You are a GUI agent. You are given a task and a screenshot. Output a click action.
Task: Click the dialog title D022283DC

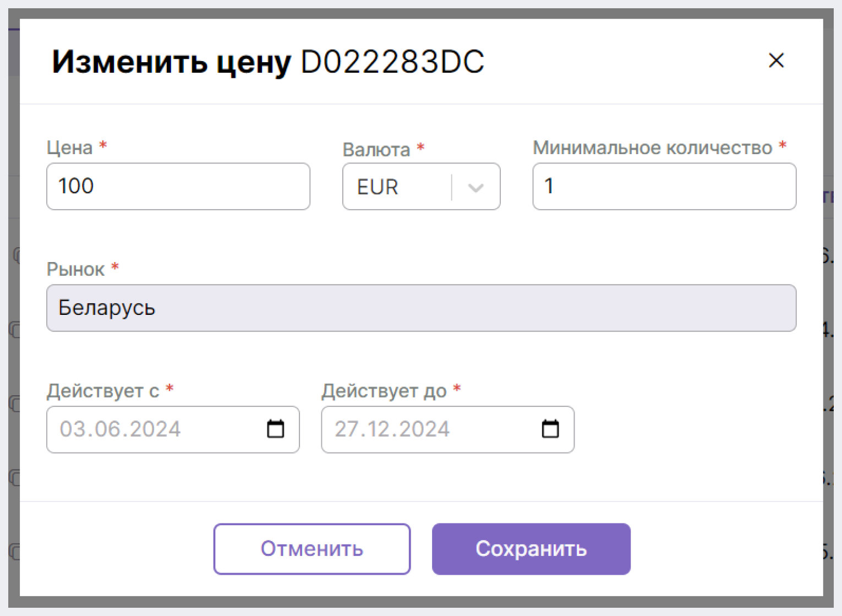click(392, 62)
